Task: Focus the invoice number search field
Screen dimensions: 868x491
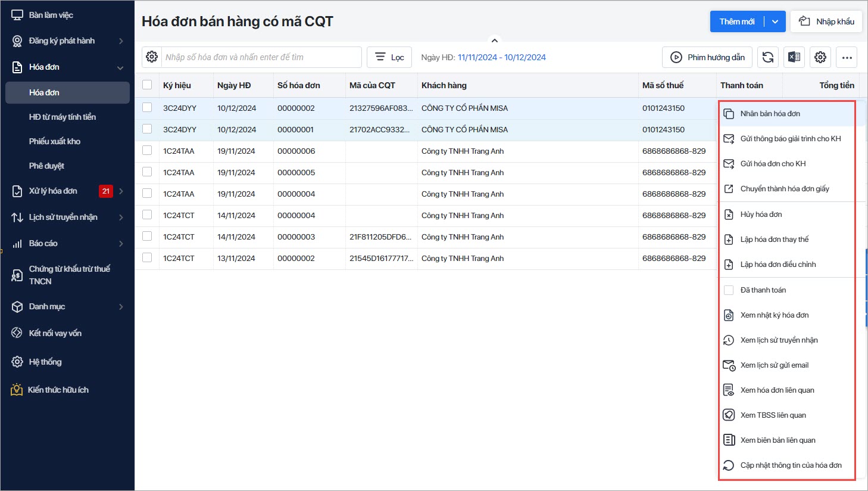Action: coord(261,57)
